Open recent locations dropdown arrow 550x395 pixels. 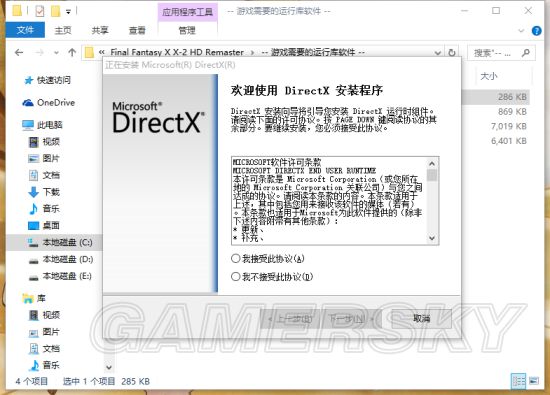[x=56, y=53]
